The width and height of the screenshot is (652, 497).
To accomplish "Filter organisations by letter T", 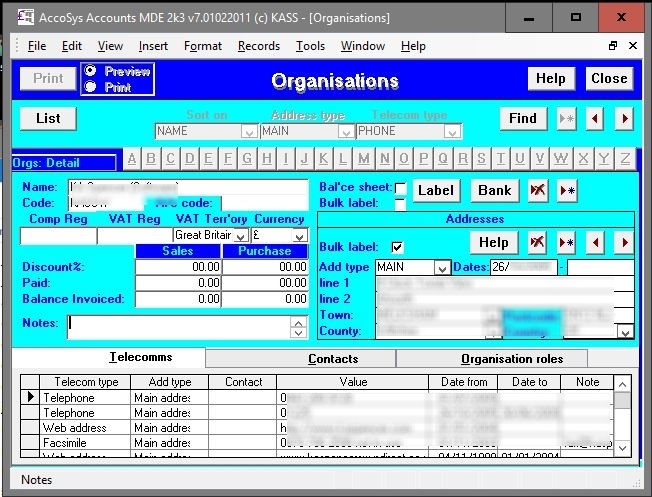I will point(501,158).
